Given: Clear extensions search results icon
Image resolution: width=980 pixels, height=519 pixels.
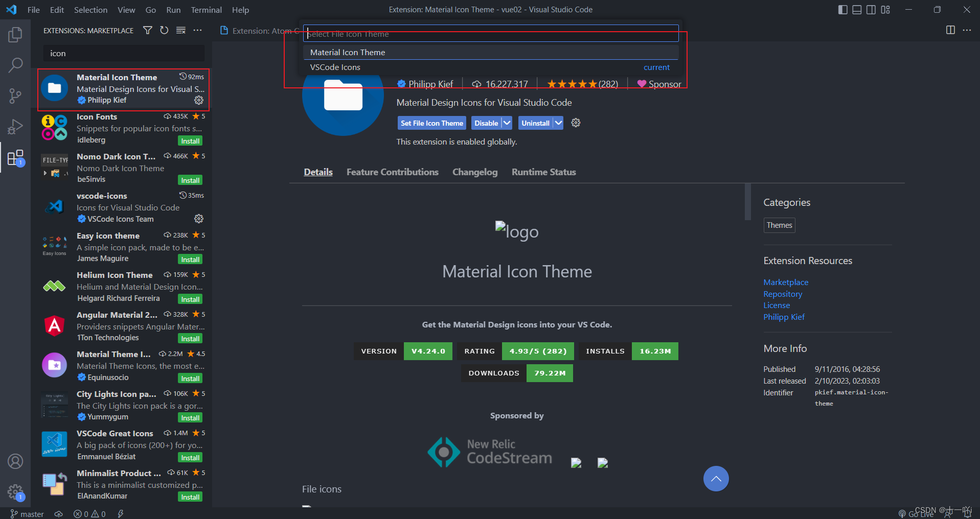Looking at the screenshot, I should 181,31.
